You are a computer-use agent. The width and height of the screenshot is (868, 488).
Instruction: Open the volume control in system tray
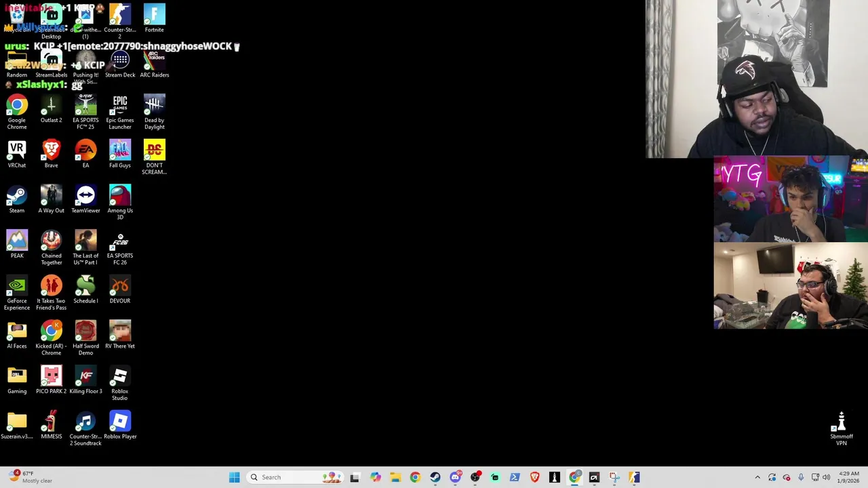(x=826, y=477)
